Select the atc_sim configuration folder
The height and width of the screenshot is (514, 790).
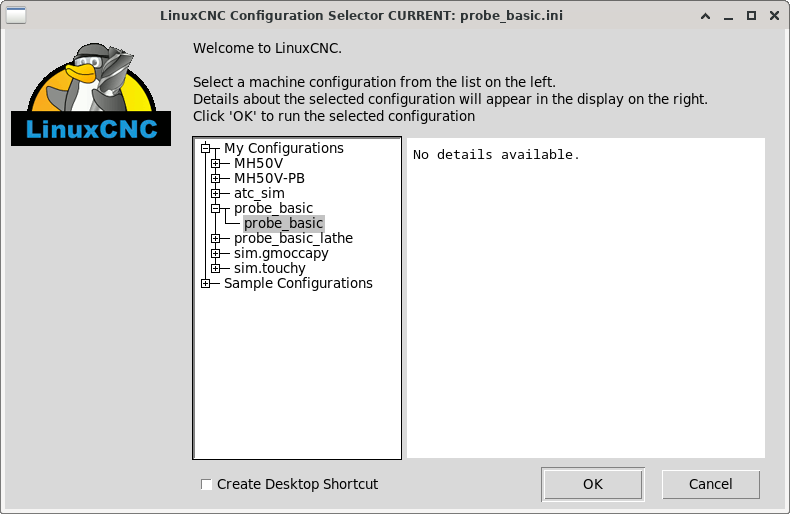(259, 194)
